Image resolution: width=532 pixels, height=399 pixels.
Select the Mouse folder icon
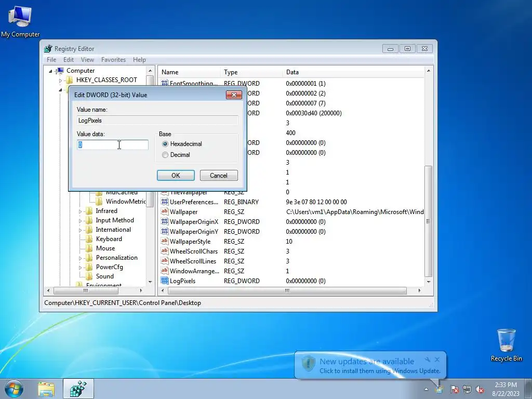tap(89, 248)
